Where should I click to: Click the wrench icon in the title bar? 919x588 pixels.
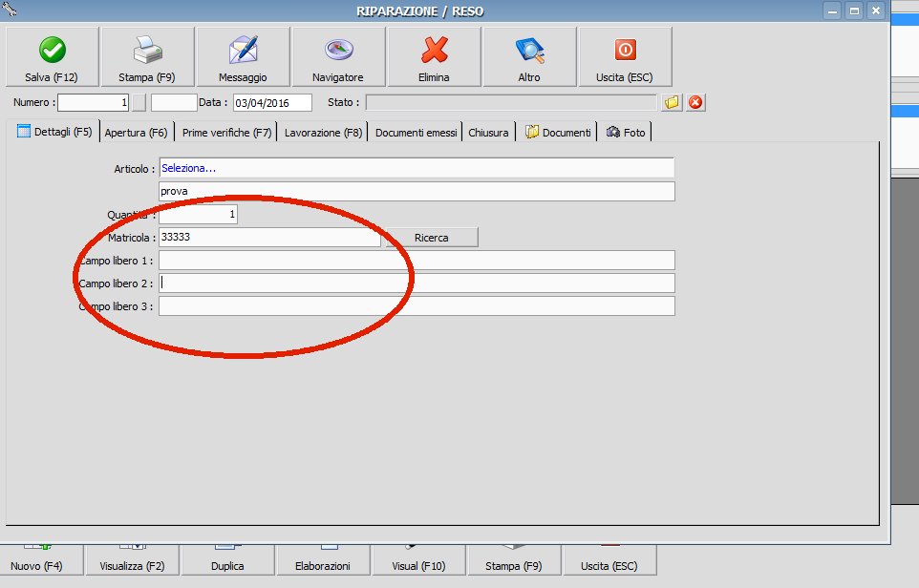click(x=10, y=9)
